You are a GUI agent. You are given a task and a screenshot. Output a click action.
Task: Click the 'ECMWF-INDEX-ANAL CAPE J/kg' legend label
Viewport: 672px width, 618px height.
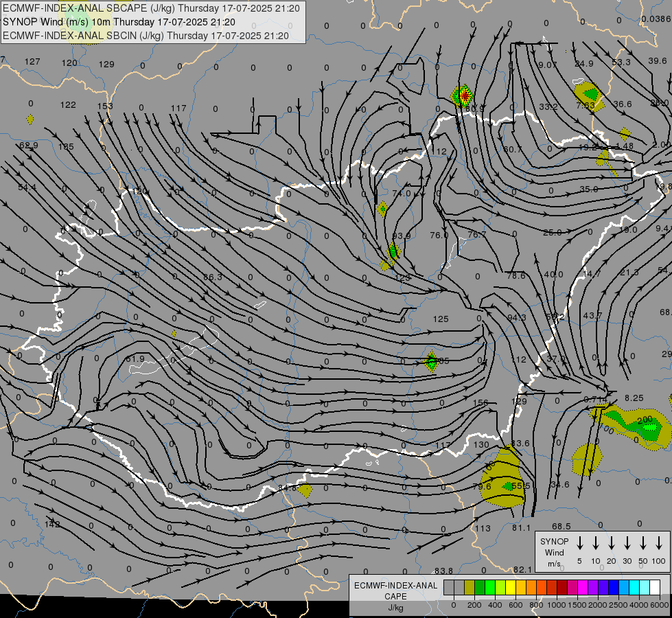pos(395,596)
